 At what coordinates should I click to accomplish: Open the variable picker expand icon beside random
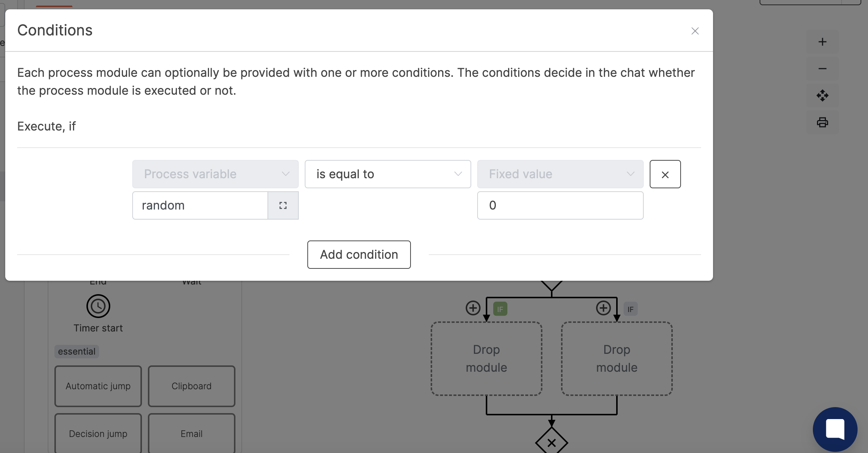click(x=283, y=205)
